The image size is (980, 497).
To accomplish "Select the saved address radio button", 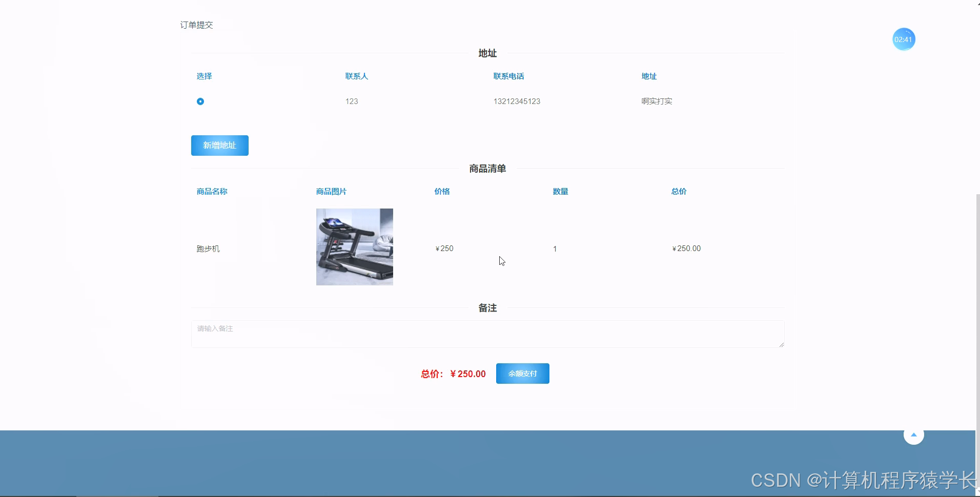I will 200,101.
